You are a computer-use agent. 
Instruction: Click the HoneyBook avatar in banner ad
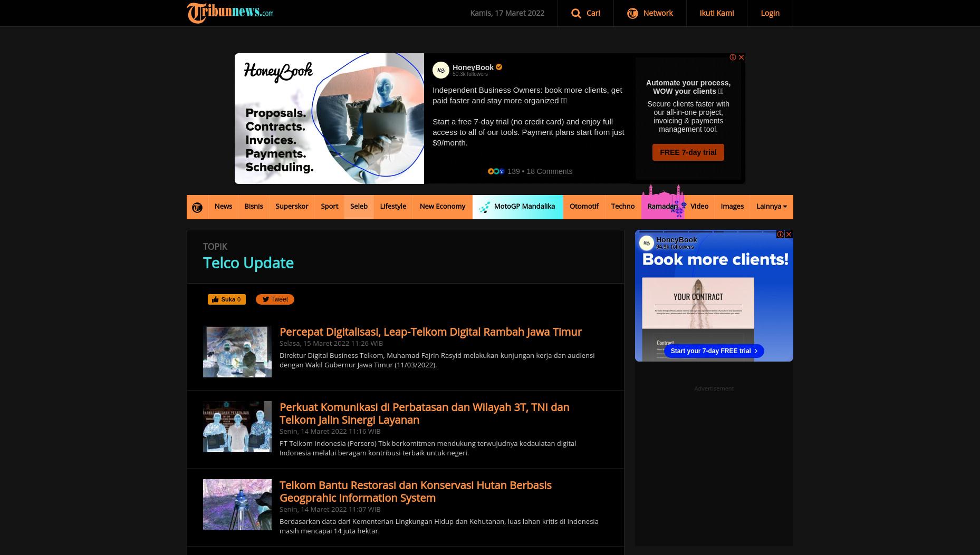tap(441, 70)
